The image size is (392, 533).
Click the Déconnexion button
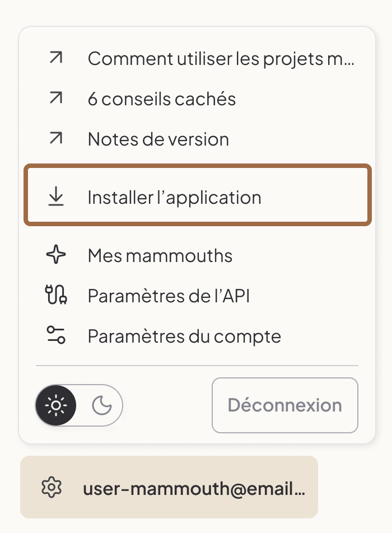[x=284, y=405]
